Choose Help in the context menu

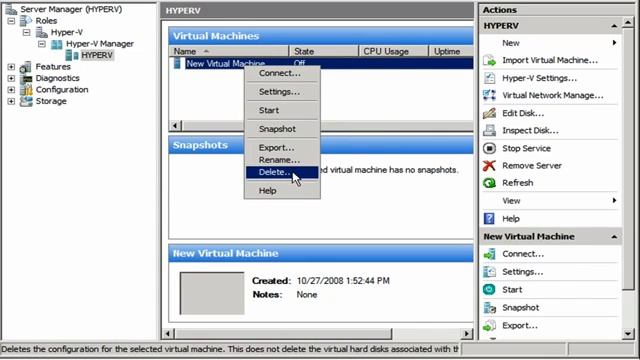point(282,191)
